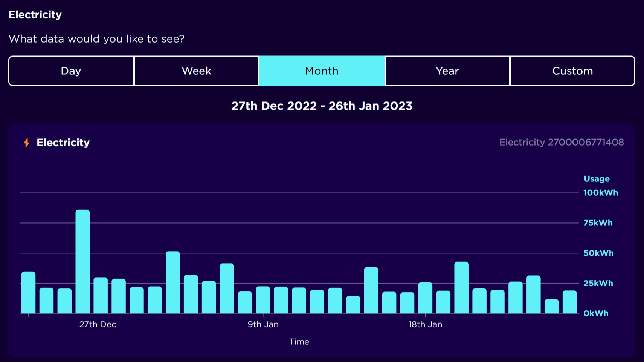Open the Custom date range view
Viewport: 644px width, 362px height.
point(572,71)
